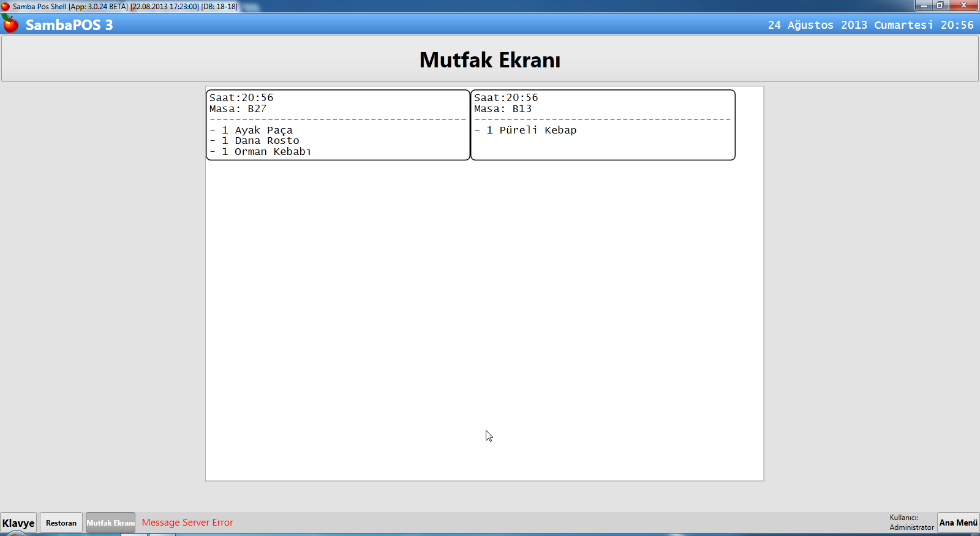980x536 pixels.
Task: Click the Dana Rosto order line
Action: (266, 141)
